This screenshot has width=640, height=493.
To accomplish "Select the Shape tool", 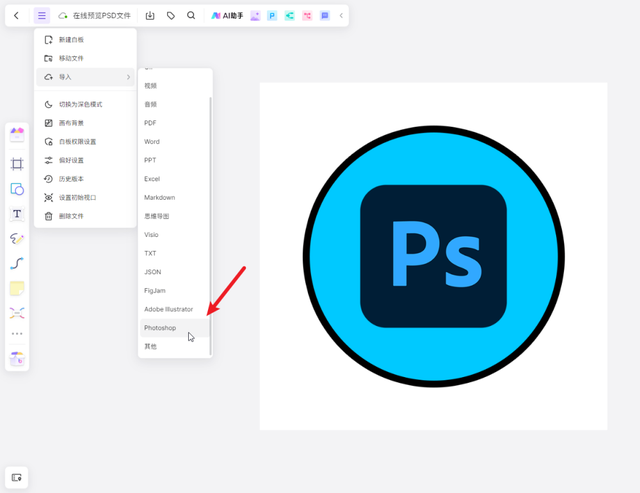I will [17, 189].
